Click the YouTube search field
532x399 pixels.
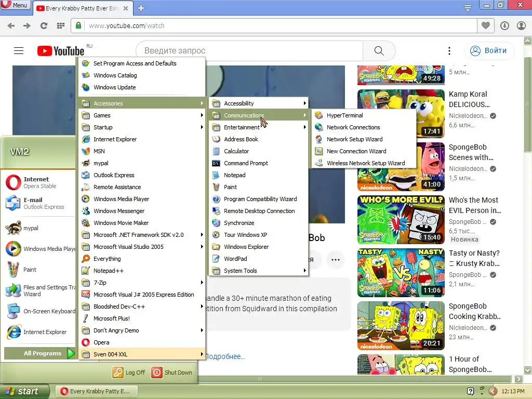click(x=249, y=50)
